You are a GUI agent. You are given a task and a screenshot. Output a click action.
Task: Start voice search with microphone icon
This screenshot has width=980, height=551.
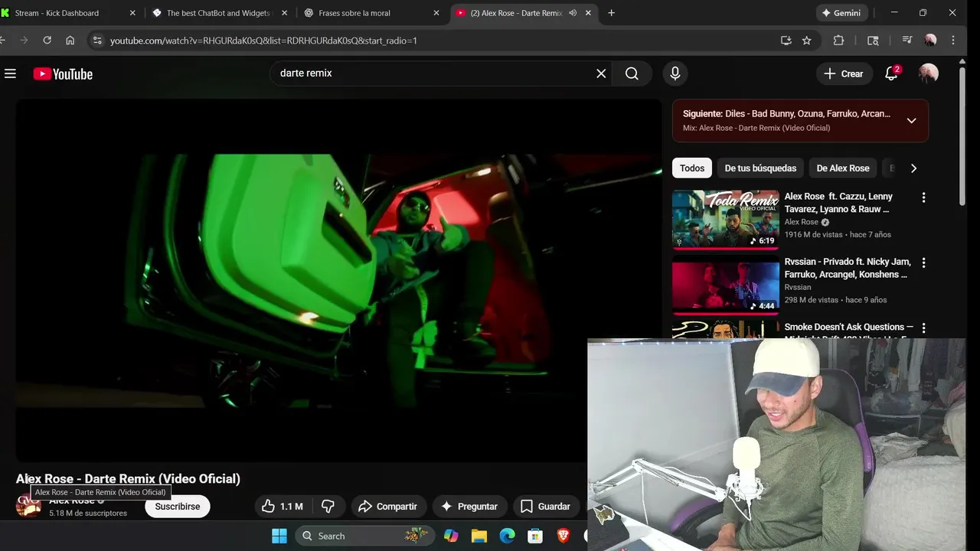[x=675, y=73]
